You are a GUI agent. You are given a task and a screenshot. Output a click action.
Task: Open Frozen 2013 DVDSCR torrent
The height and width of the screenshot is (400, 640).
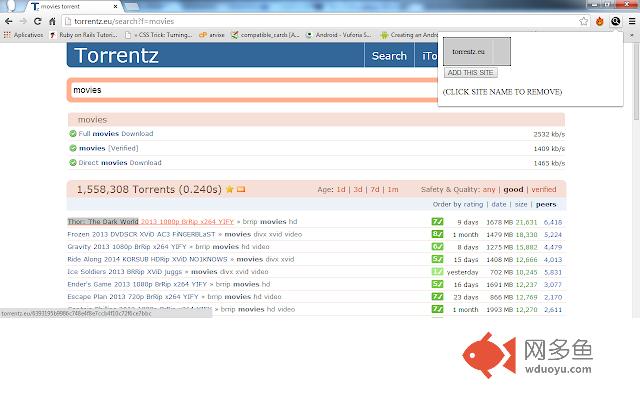[x=141, y=234]
